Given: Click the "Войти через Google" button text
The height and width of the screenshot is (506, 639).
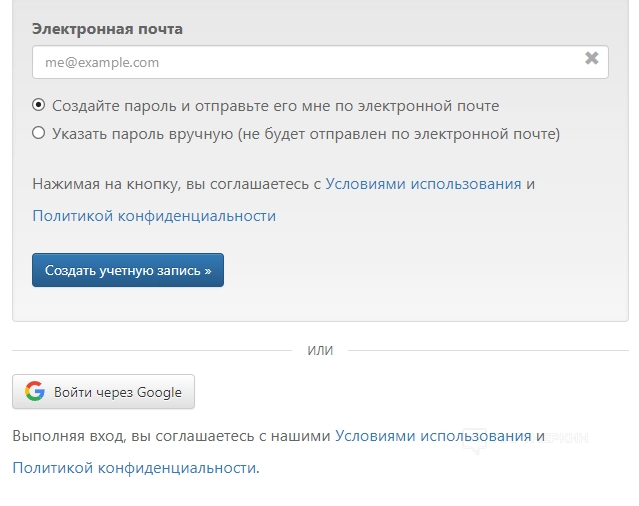Looking at the screenshot, I should pyautogui.click(x=118, y=392).
